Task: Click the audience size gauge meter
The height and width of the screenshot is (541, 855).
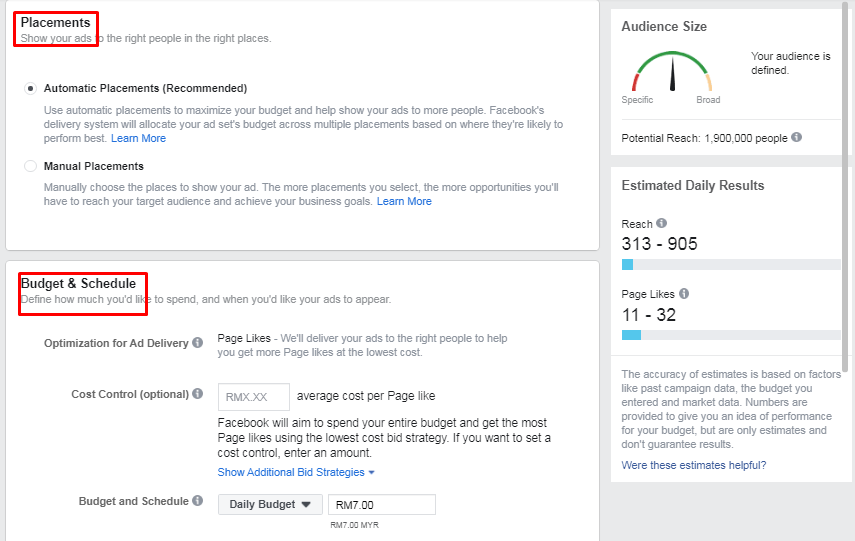Action: [x=672, y=71]
